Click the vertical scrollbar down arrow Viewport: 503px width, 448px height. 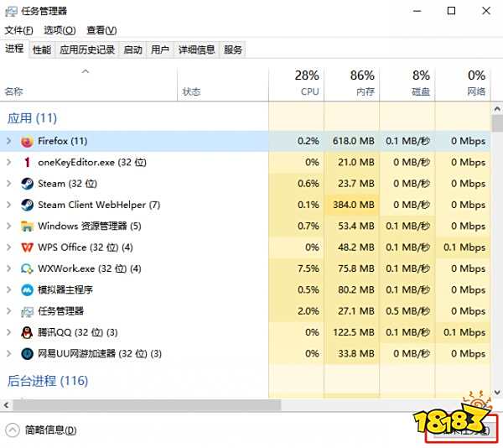point(497,392)
